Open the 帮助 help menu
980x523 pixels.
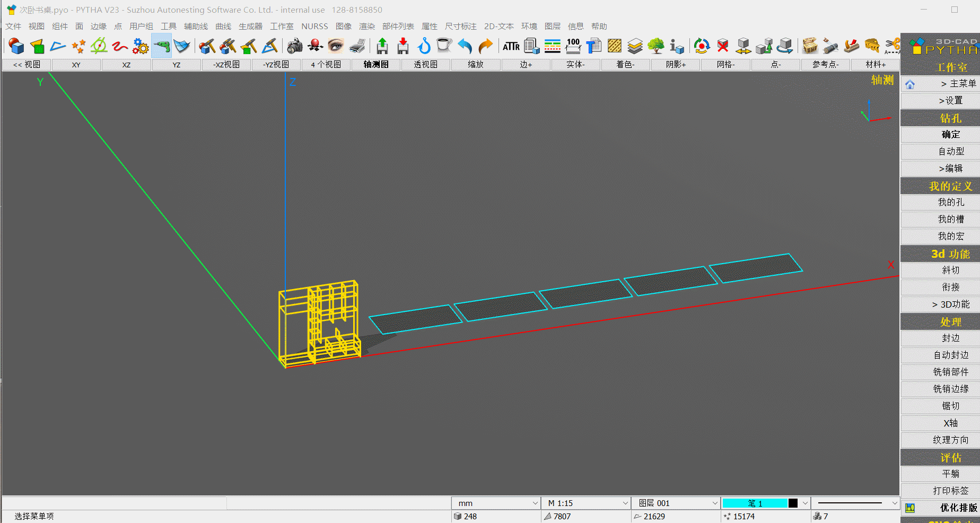point(599,26)
